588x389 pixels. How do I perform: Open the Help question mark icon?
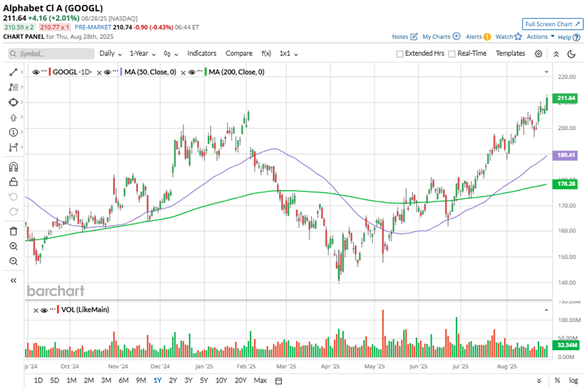(x=576, y=37)
